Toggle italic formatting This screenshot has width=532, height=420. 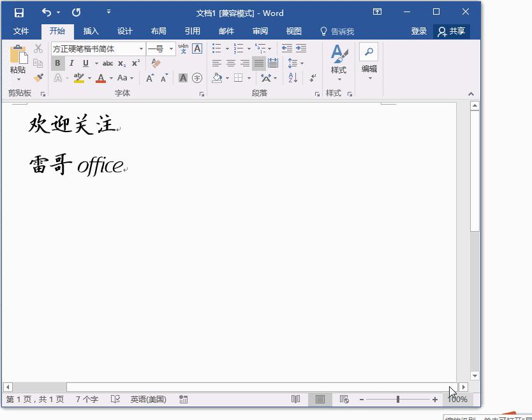pos(71,63)
